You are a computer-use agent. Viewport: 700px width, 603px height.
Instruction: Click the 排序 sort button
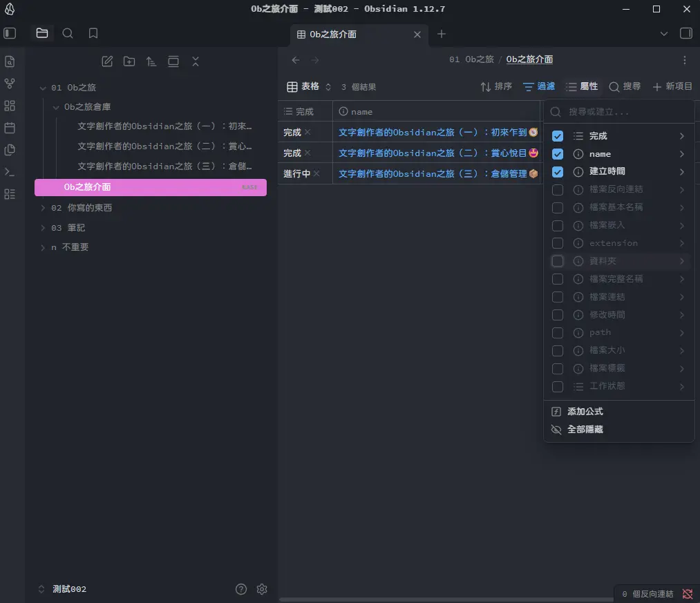496,87
